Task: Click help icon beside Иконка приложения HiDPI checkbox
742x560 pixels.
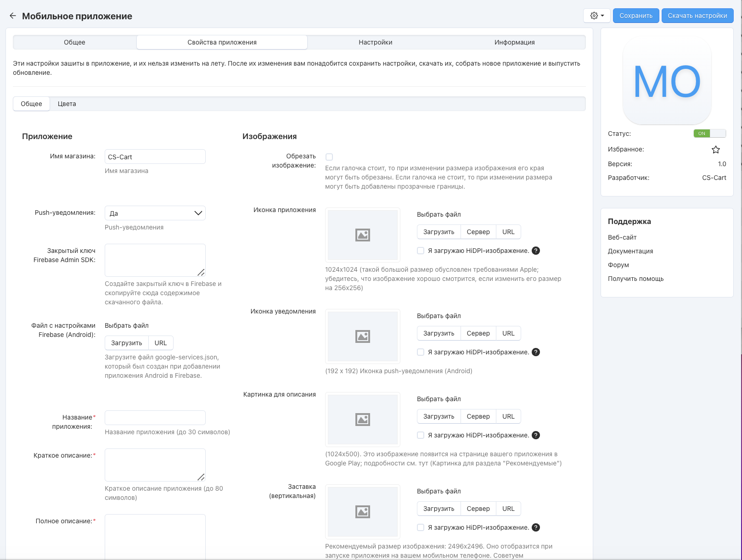Action: coord(535,251)
